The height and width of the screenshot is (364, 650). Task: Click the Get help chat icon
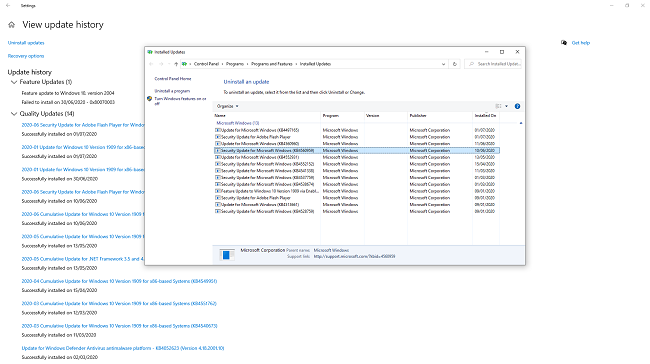(x=564, y=43)
